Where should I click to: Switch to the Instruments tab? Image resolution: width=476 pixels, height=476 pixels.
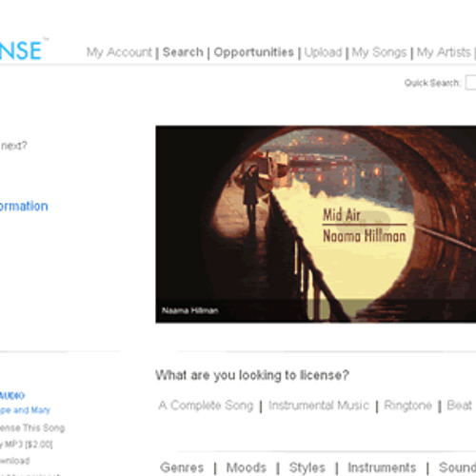coord(382,467)
